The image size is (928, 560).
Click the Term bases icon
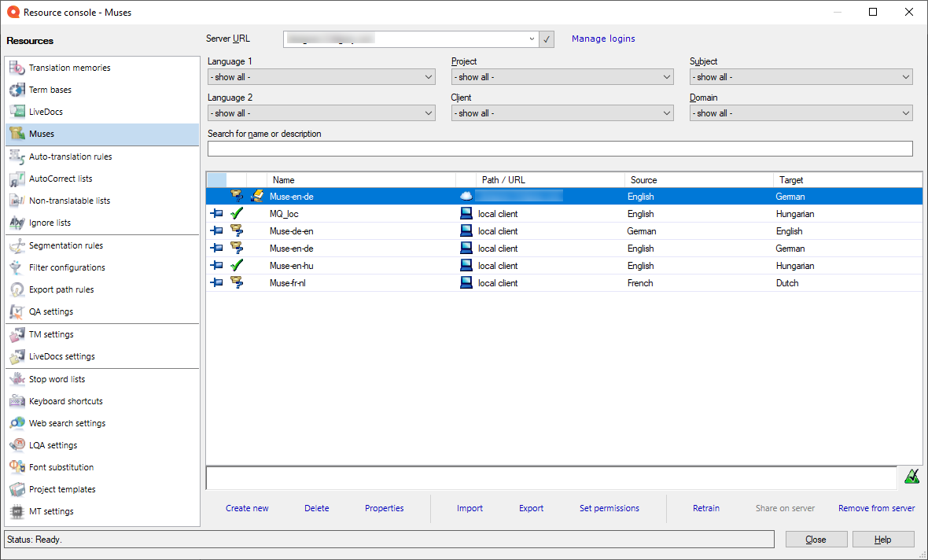point(17,90)
